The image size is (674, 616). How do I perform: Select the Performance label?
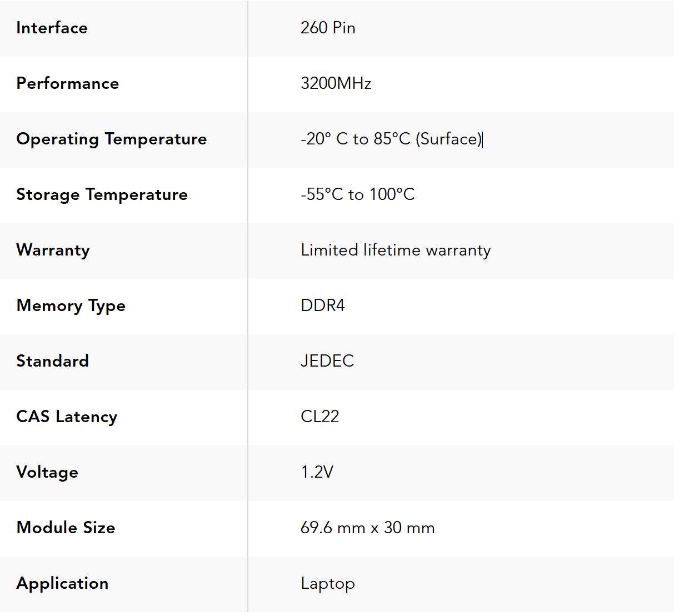point(67,83)
